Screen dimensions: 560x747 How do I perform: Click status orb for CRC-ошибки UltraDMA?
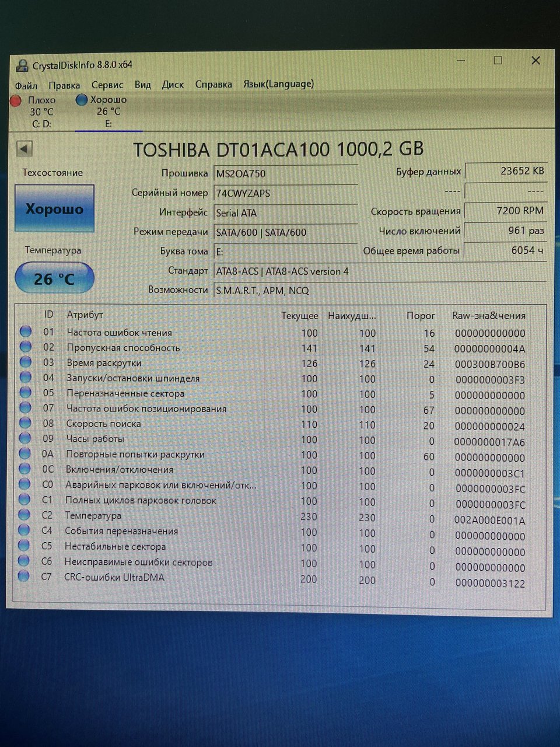tap(23, 577)
